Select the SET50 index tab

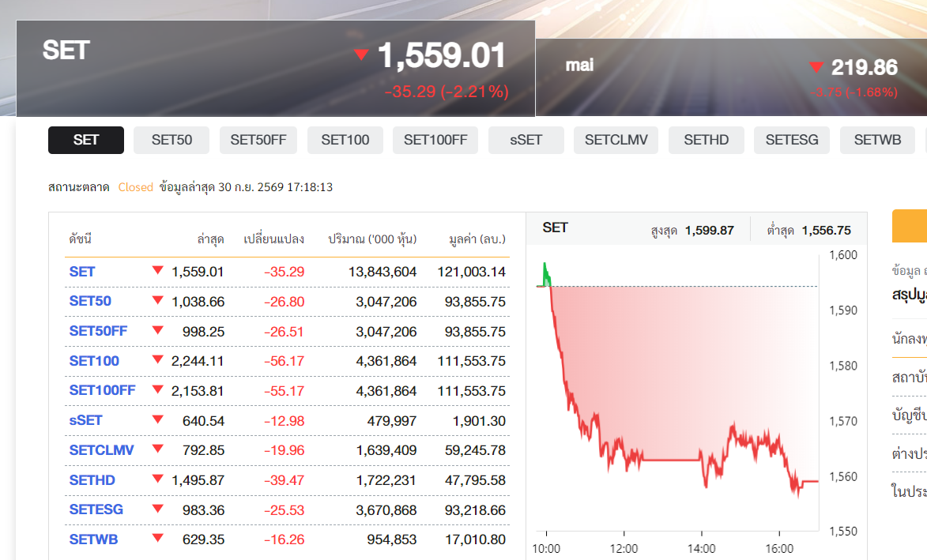click(171, 140)
